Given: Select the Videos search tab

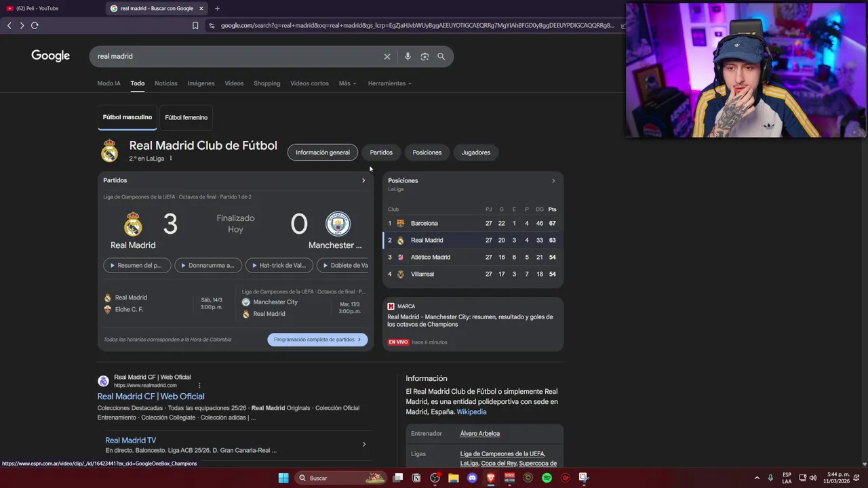Looking at the screenshot, I should pos(234,83).
